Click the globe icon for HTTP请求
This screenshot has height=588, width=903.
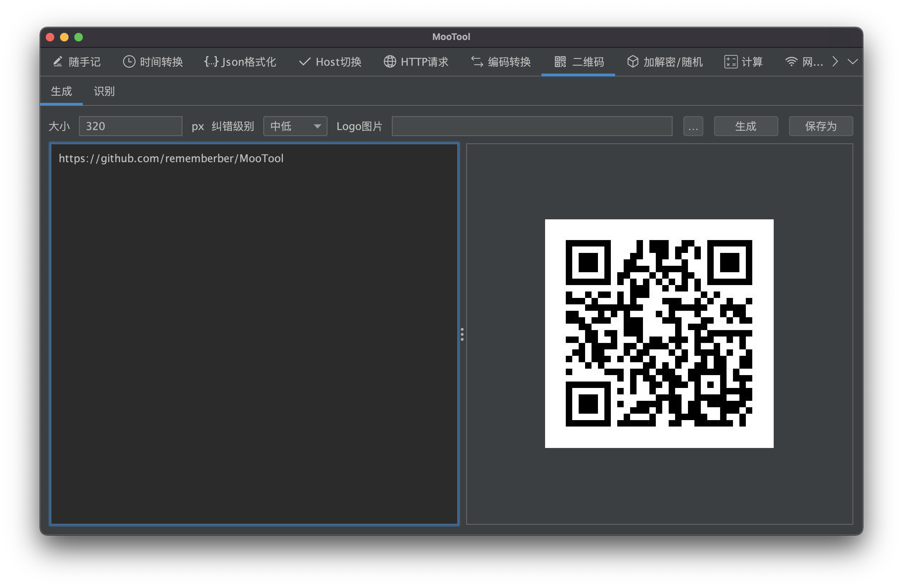pos(390,61)
